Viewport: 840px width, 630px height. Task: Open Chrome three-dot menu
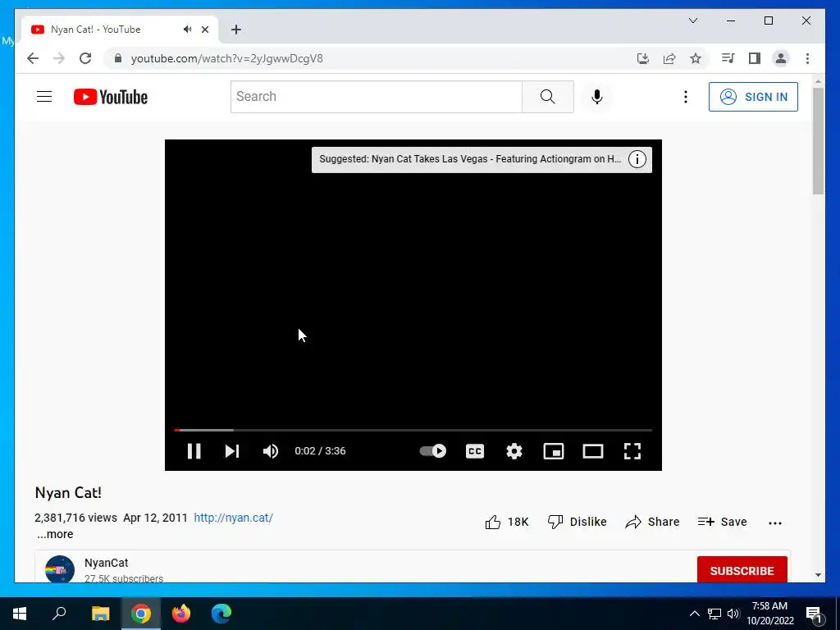click(x=807, y=58)
